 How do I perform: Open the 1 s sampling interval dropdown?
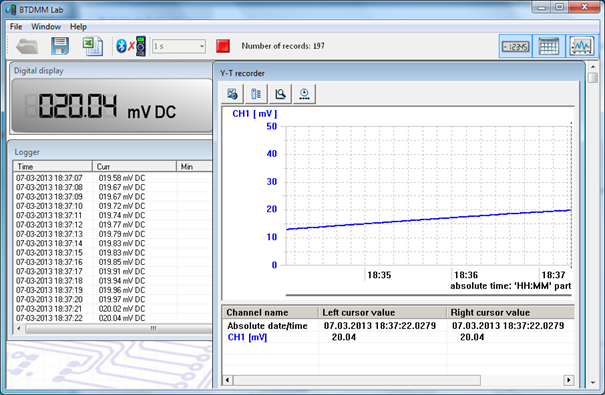click(x=179, y=46)
